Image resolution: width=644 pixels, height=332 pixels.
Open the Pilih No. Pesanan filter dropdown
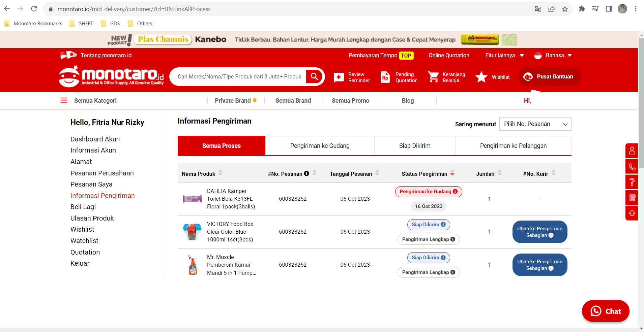point(535,124)
